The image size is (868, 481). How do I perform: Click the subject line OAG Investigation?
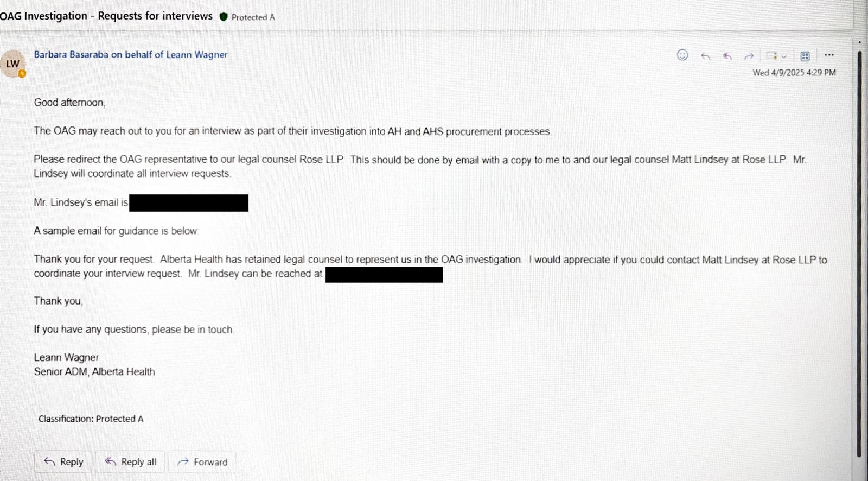[x=106, y=16]
